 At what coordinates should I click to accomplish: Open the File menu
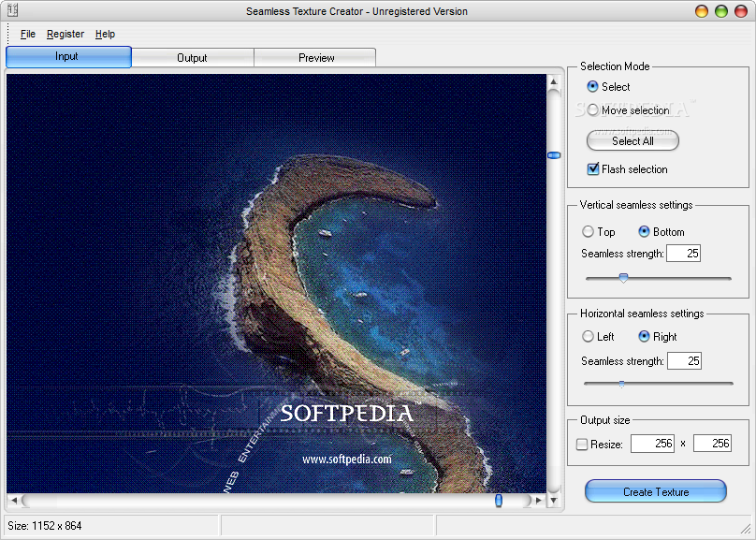[27, 34]
